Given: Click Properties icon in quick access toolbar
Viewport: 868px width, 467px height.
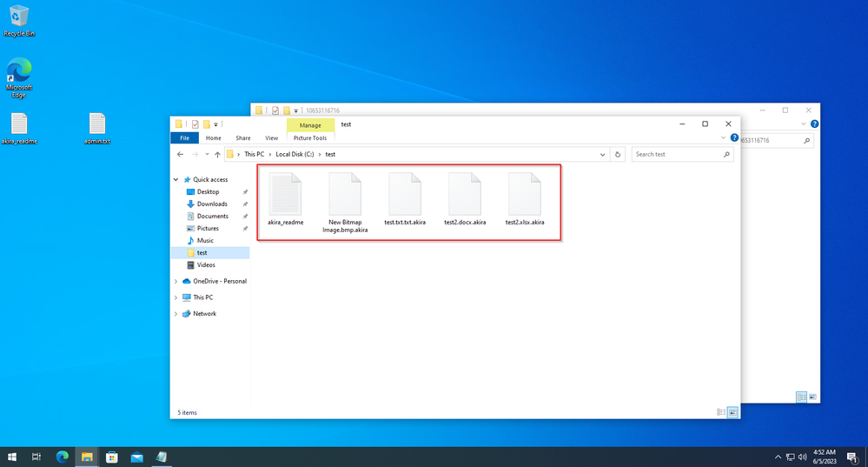Looking at the screenshot, I should pyautogui.click(x=195, y=124).
